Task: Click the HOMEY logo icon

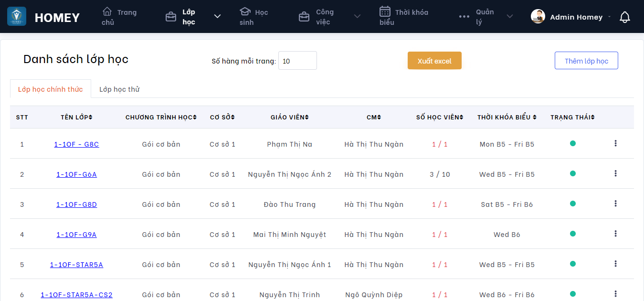Action: coord(17,17)
